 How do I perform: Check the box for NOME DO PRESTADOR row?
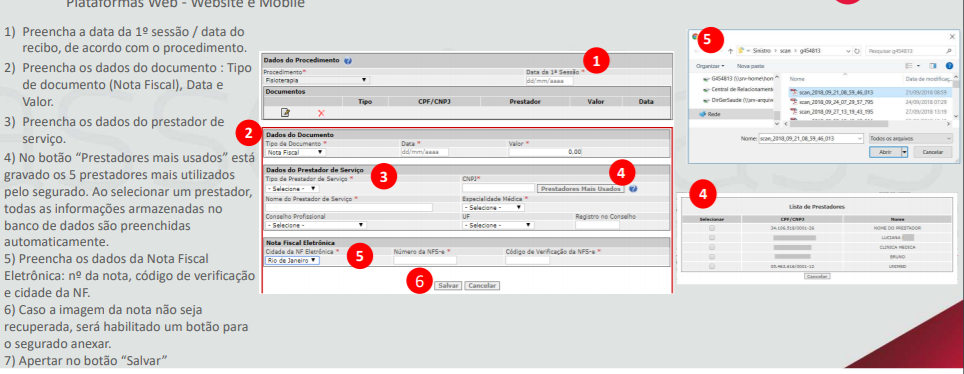point(712,228)
